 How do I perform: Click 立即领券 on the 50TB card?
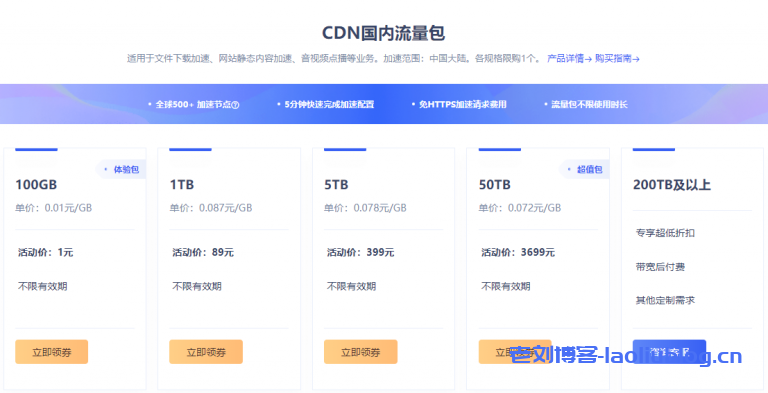(x=515, y=352)
